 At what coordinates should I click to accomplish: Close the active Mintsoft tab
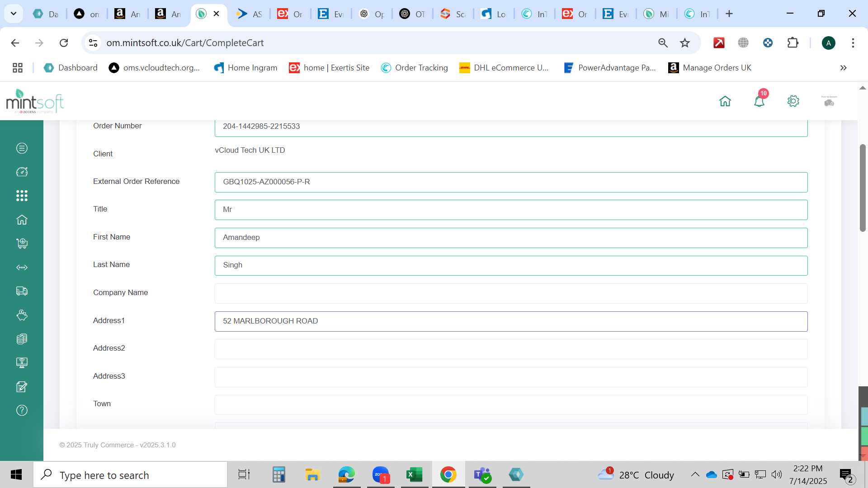point(217,14)
